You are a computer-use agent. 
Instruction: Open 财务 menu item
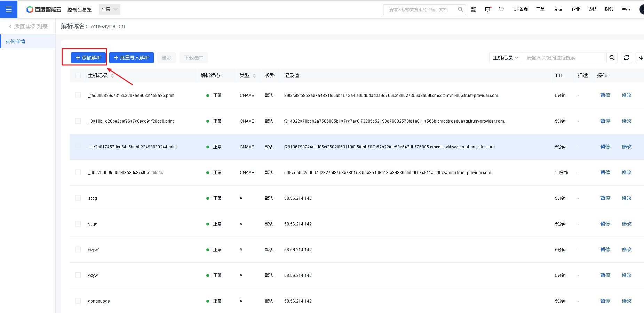pos(609,9)
